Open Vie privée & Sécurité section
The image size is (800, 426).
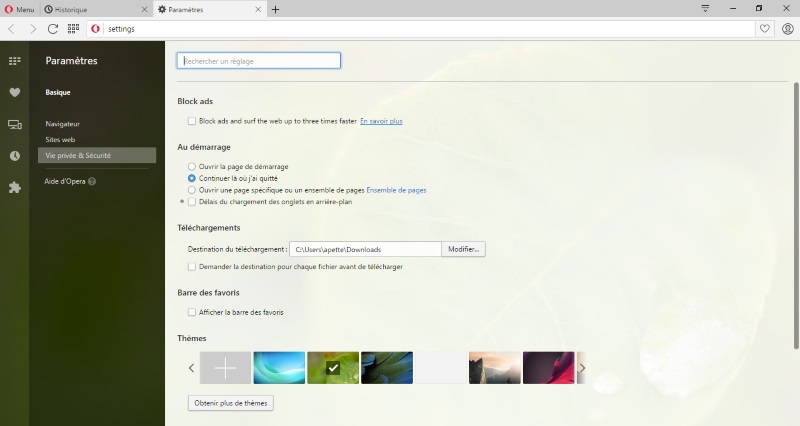tap(97, 156)
